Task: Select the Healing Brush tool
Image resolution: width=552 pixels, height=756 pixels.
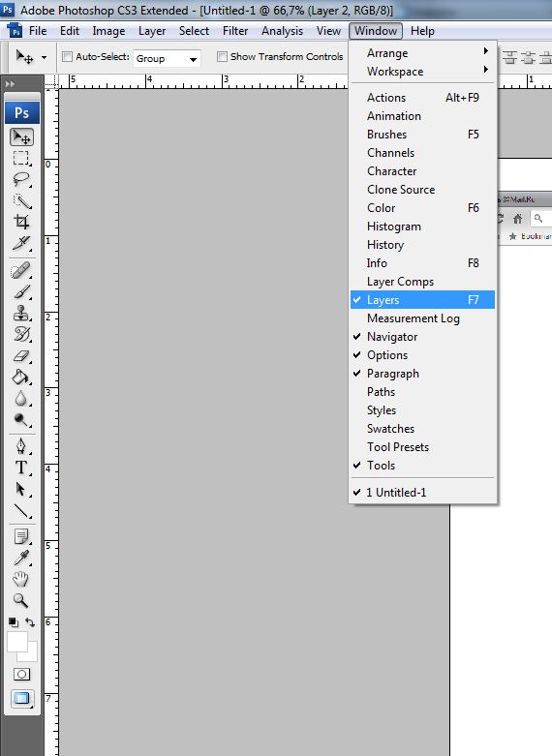Action: (21, 270)
